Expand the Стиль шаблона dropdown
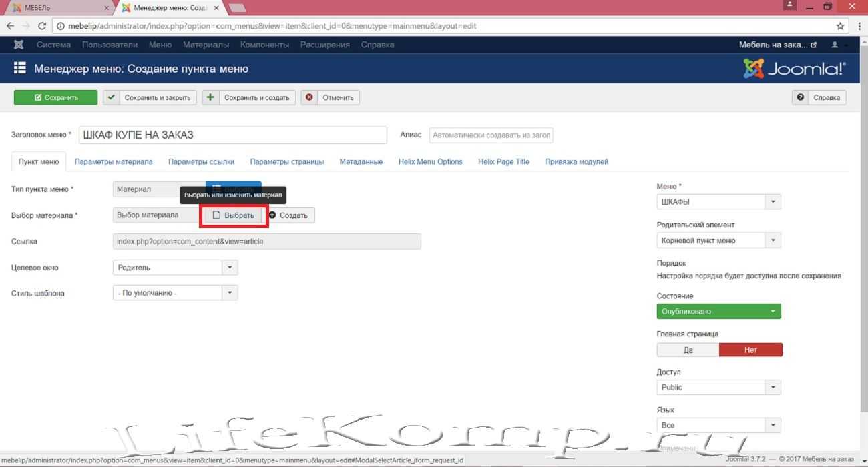This screenshot has height=467, width=868. pos(175,293)
